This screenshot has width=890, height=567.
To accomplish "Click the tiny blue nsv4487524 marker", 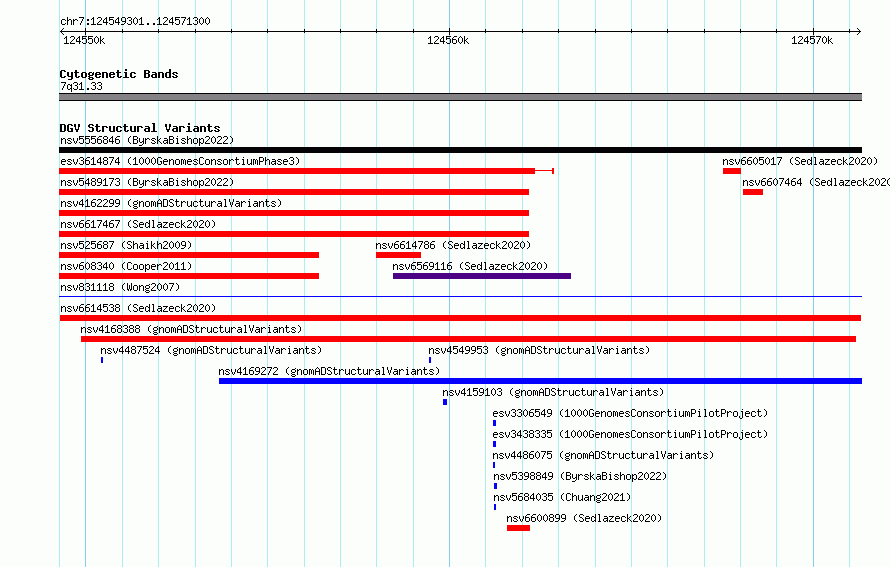I will 102,360.
